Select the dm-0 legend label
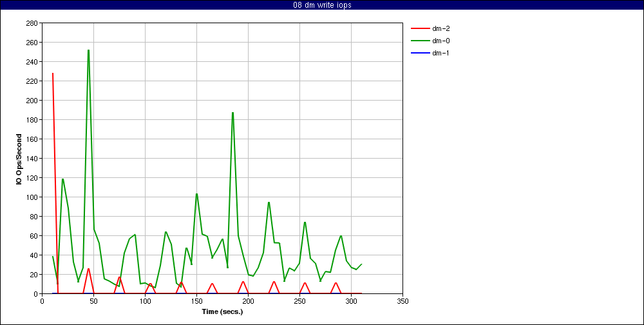Screen dimensions: 644x325 (x=441, y=41)
